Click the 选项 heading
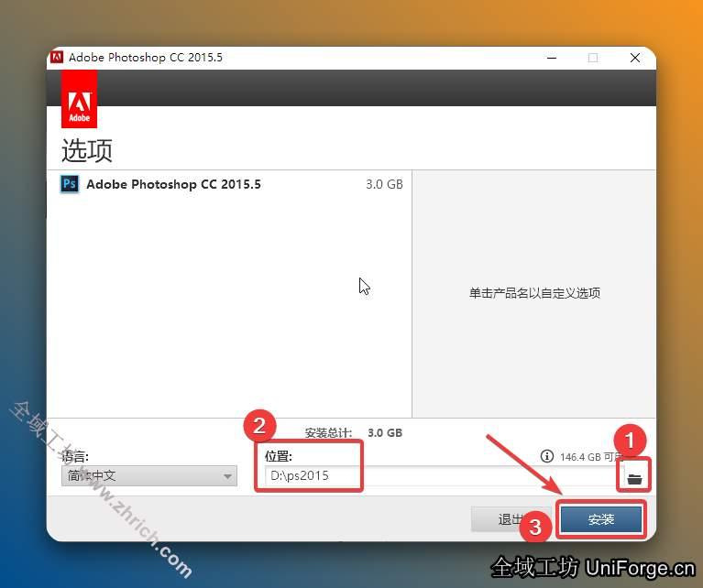The image size is (703, 588). pos(87,150)
